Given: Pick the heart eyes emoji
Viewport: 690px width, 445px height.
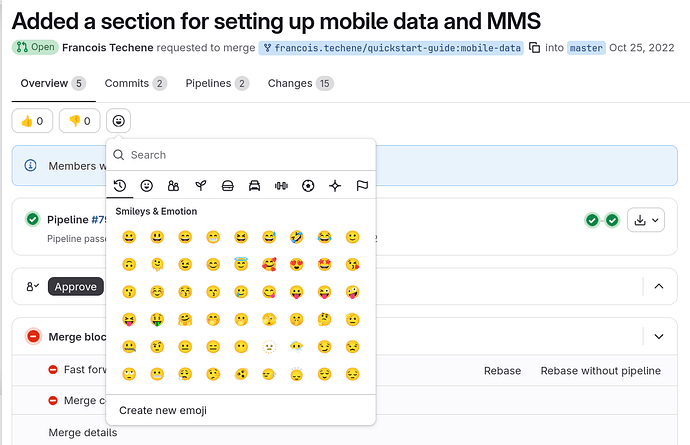Looking at the screenshot, I should coord(297,265).
